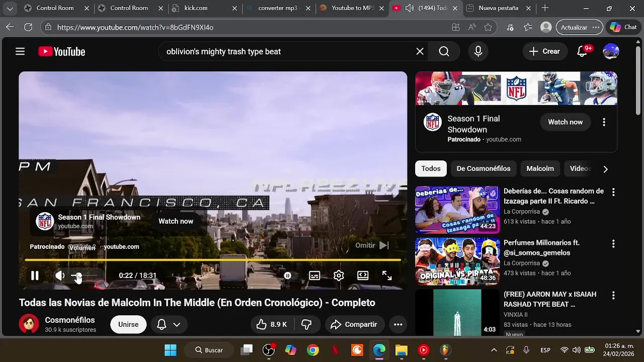Add page to favorites with star icon
644x362 pixels.
pyautogui.click(x=488, y=27)
